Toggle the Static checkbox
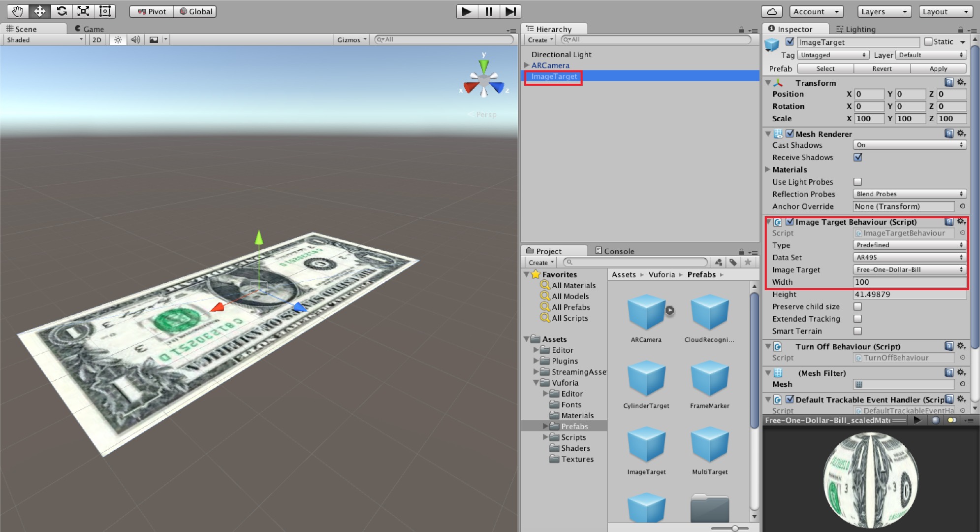The image size is (980, 532). [928, 42]
